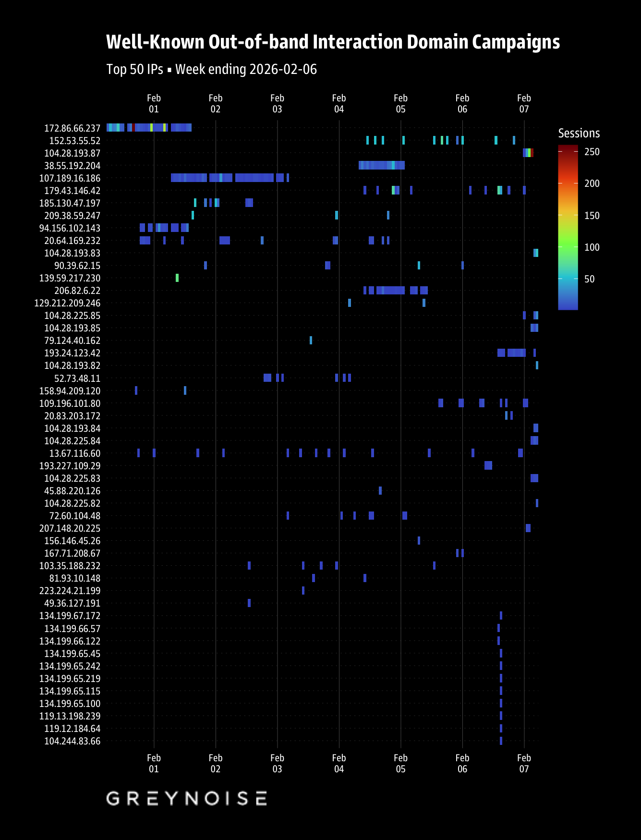Viewport: 641px width, 840px height.
Task: Click the marker in 104.244.83.66 row
Action: [501, 741]
